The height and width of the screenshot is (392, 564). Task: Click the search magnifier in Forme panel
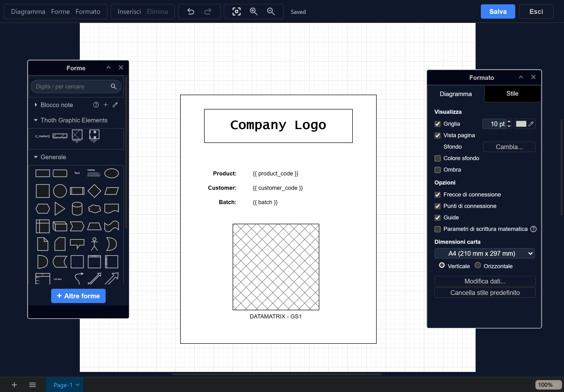pos(114,87)
